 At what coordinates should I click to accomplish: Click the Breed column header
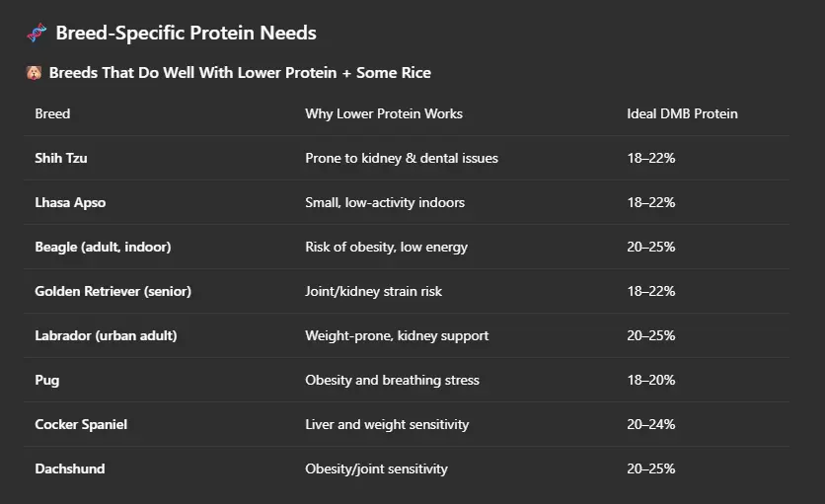click(x=52, y=113)
